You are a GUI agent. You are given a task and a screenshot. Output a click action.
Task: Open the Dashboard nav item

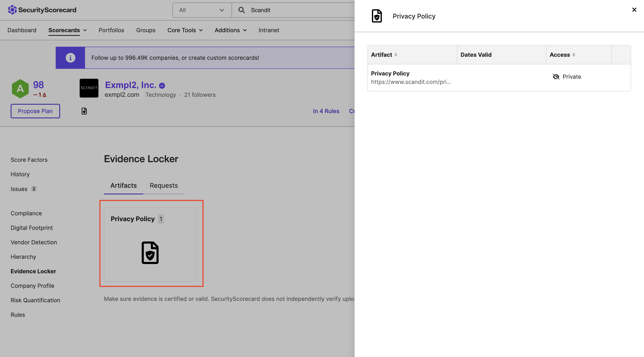22,30
